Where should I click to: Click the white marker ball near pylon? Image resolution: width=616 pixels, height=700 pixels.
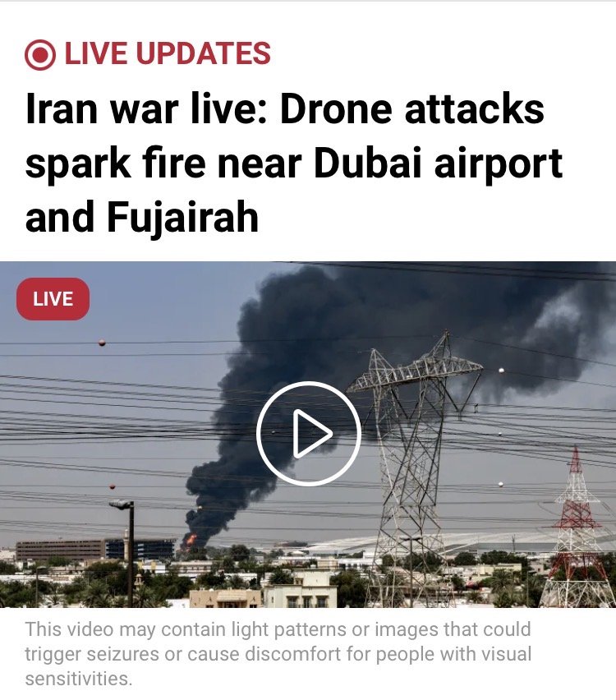click(x=501, y=370)
